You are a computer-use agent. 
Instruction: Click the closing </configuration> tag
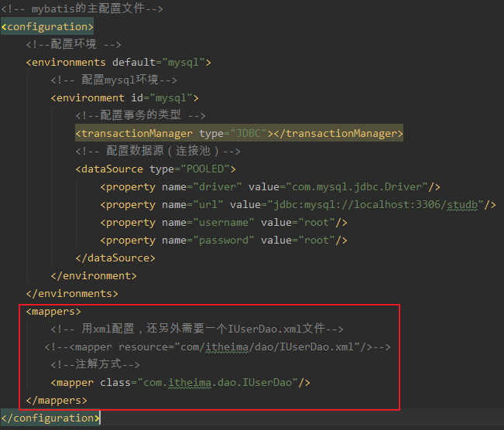(50, 418)
